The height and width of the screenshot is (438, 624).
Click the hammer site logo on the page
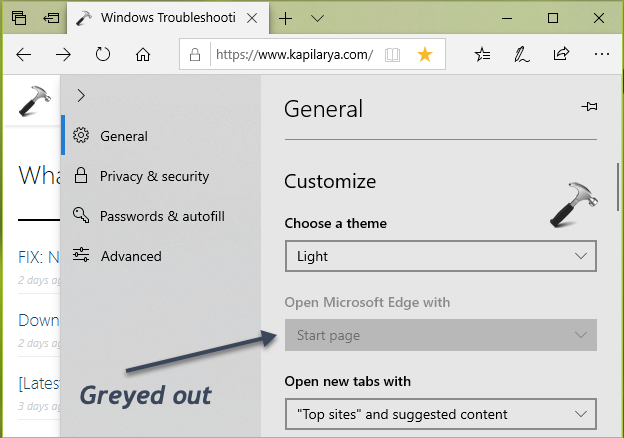pyautogui.click(x=35, y=101)
